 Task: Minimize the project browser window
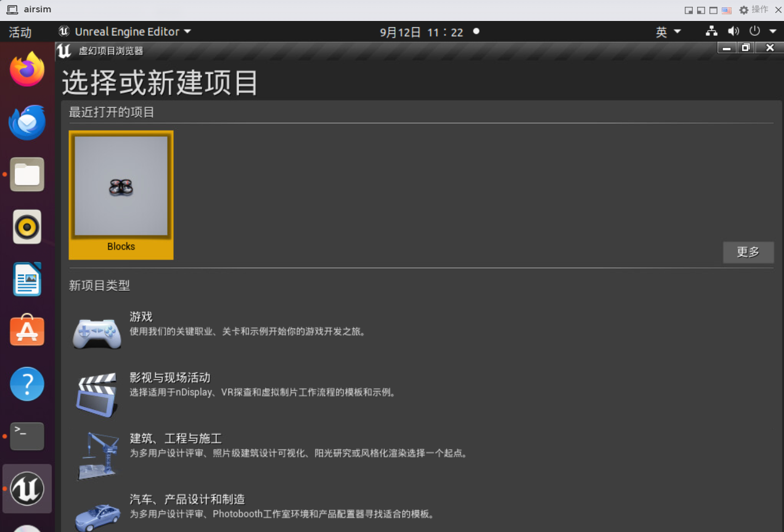(727, 47)
